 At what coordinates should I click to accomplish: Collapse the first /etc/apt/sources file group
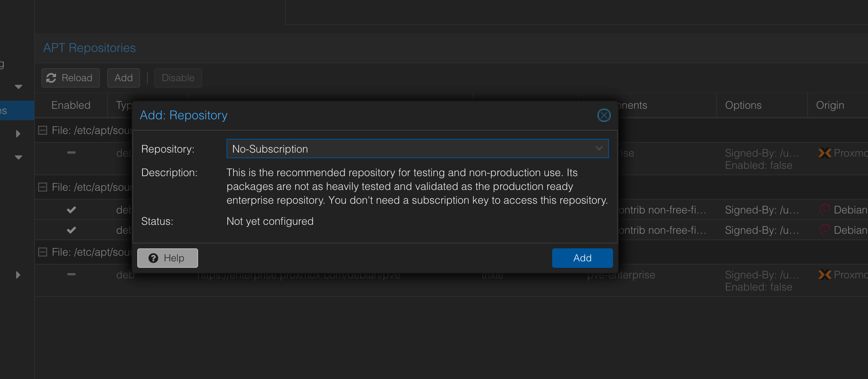click(x=42, y=130)
